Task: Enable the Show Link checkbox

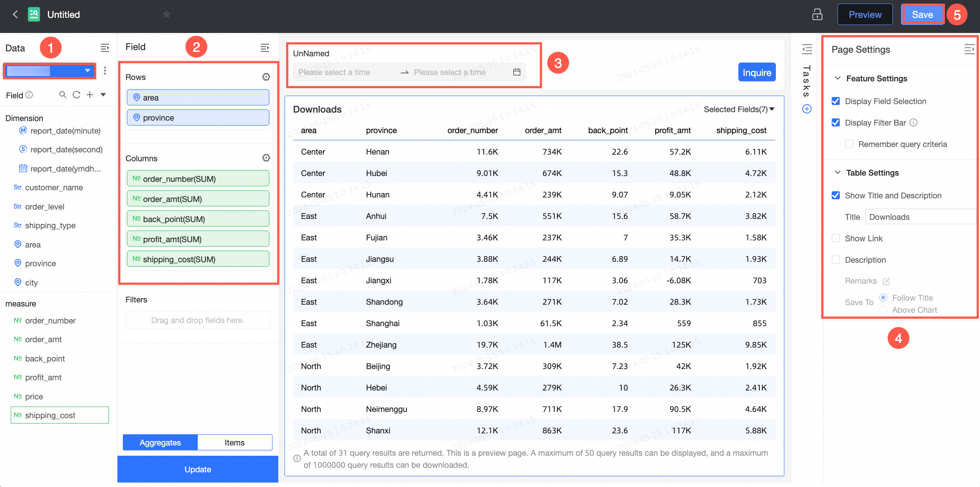Action: click(836, 238)
